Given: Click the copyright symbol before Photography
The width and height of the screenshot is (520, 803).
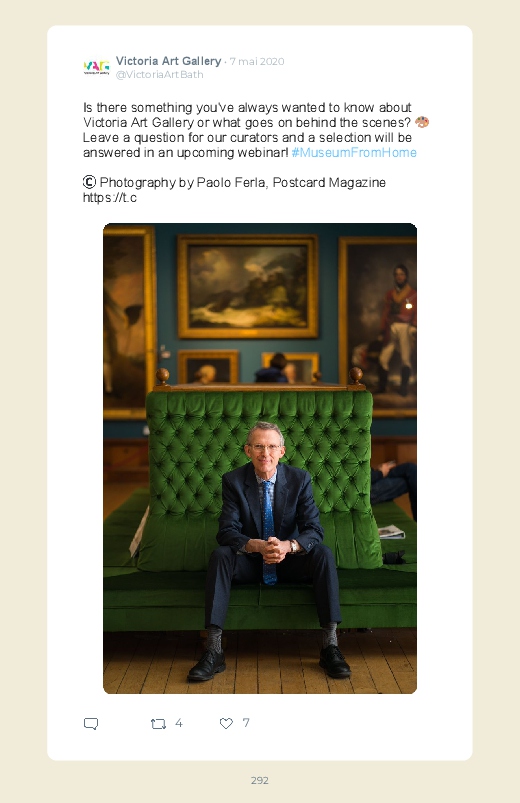Looking at the screenshot, I should click(x=89, y=182).
